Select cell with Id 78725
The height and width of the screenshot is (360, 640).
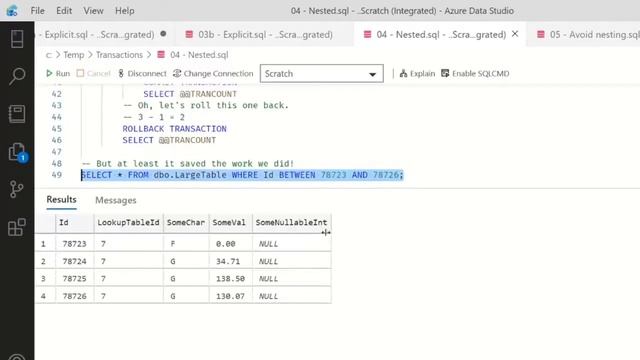click(74, 279)
